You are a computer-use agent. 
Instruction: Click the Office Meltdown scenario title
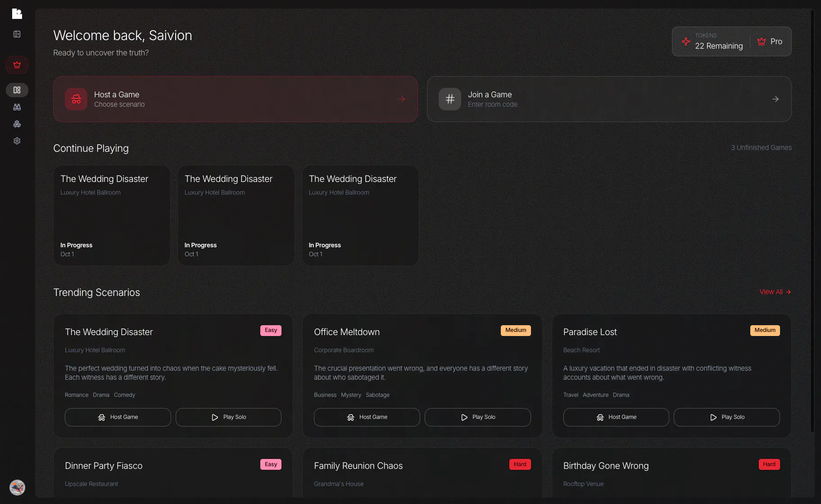[347, 332]
